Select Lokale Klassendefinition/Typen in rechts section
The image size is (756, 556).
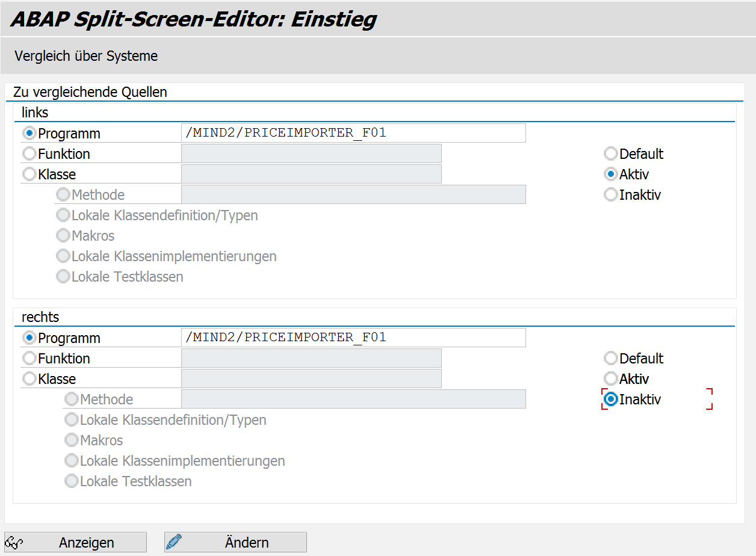pos(72,419)
